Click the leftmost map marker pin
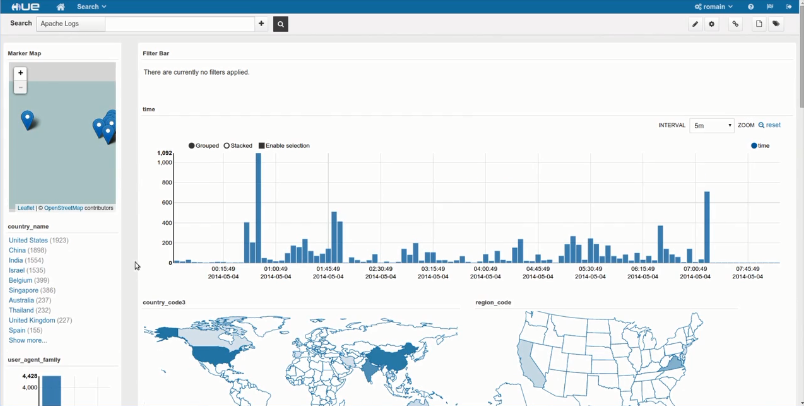 click(x=27, y=120)
